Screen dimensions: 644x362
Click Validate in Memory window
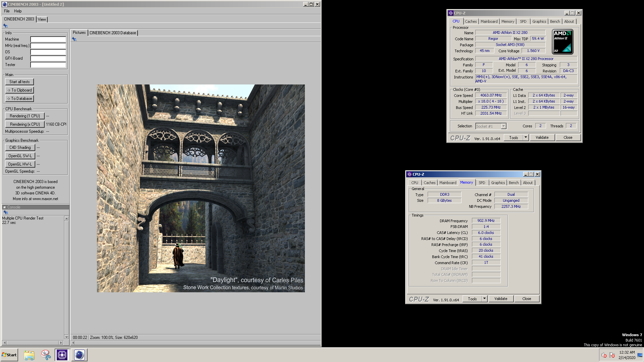click(501, 299)
